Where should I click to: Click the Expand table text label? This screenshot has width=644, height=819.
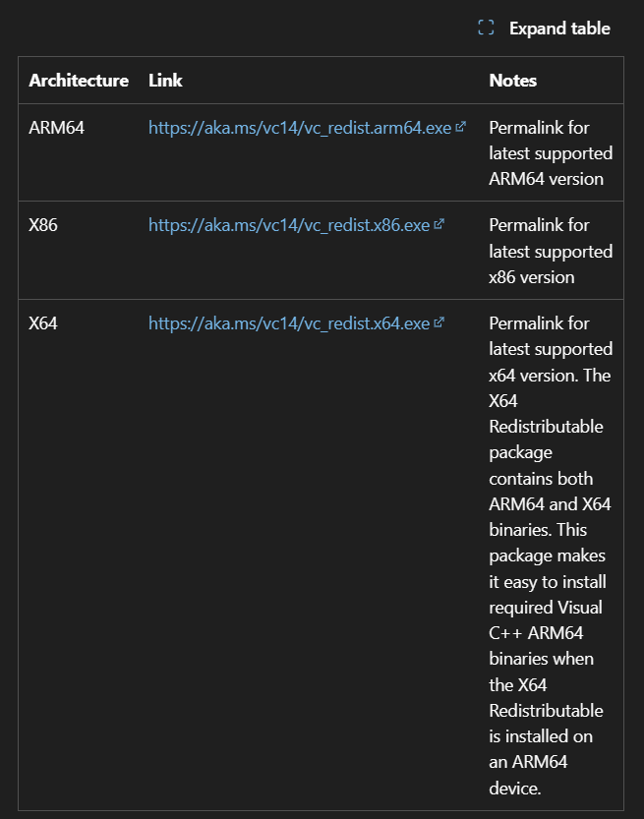click(559, 29)
